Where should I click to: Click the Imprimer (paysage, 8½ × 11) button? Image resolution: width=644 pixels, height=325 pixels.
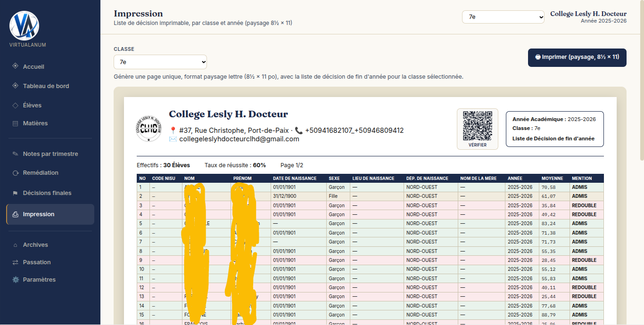[577, 57]
